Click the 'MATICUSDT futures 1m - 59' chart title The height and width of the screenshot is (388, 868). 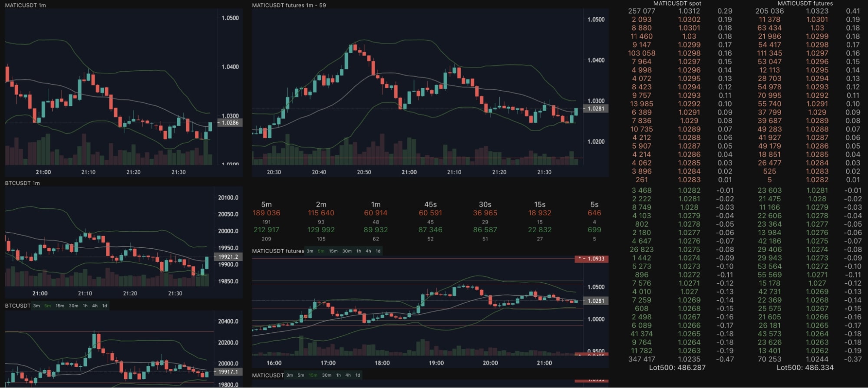coord(289,5)
